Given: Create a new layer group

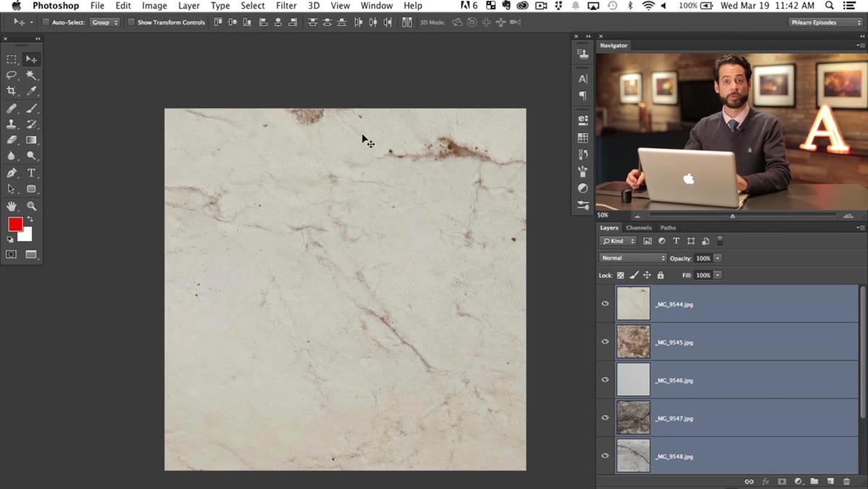Looking at the screenshot, I should coord(814,482).
